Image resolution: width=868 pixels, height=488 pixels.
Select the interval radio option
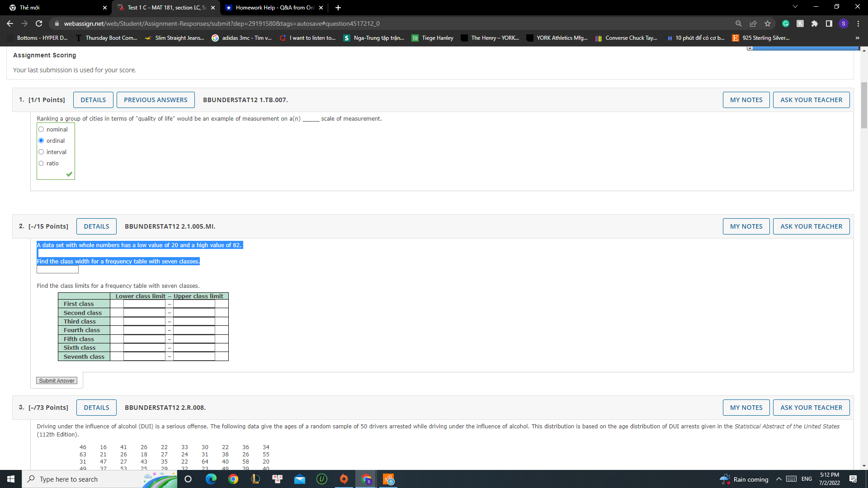tap(41, 152)
